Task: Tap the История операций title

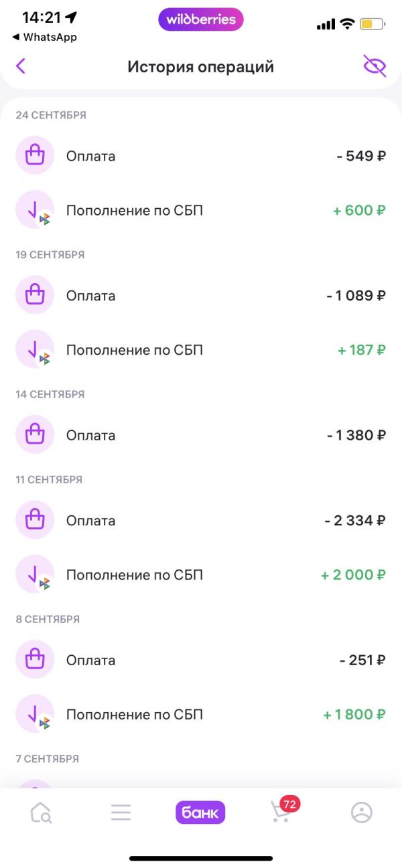Action: [x=200, y=67]
